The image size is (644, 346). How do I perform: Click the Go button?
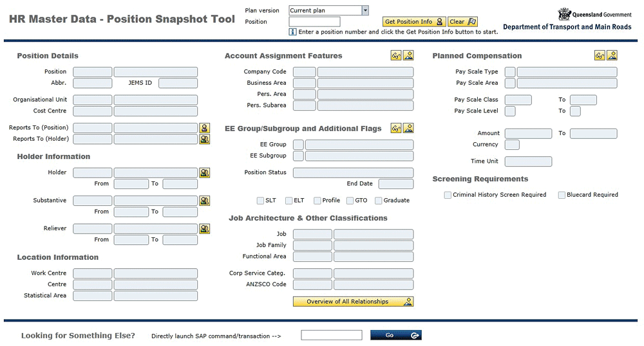pos(395,335)
